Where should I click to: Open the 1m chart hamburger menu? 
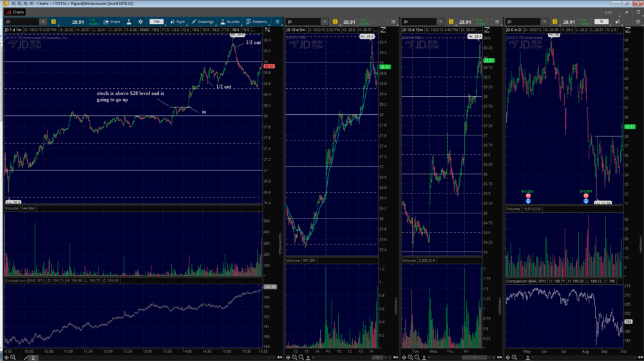277,22
